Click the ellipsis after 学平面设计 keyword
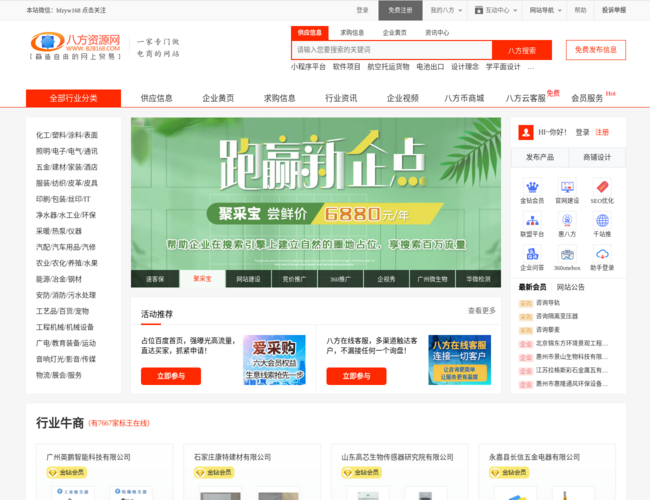This screenshot has width=650, height=500. pyautogui.click(x=531, y=67)
